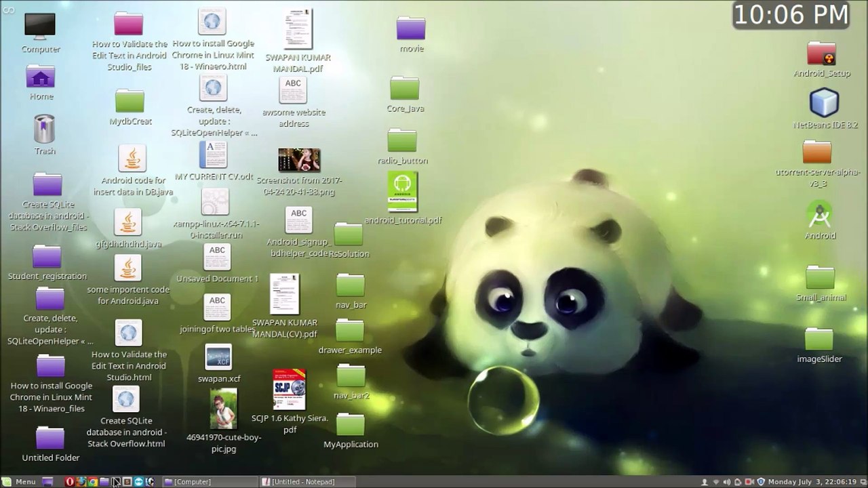Select 'How to Validate the Edit Text' html file
This screenshot has width=868, height=488.
128,333
